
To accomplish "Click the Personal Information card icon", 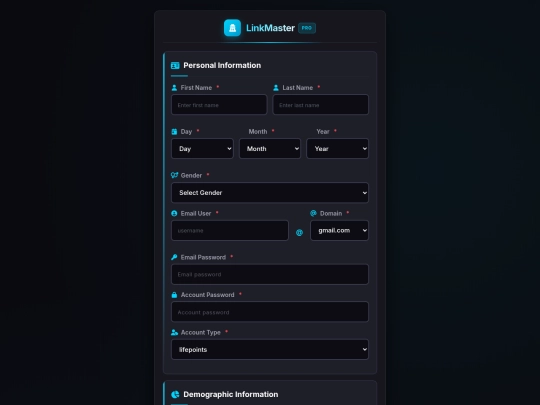I will click(x=175, y=65).
